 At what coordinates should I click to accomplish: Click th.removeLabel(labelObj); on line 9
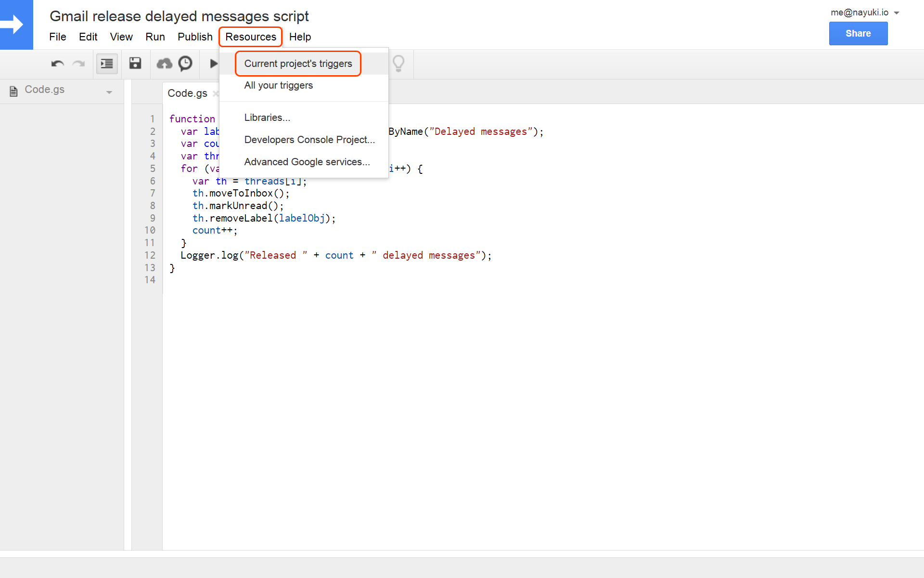[x=264, y=218]
